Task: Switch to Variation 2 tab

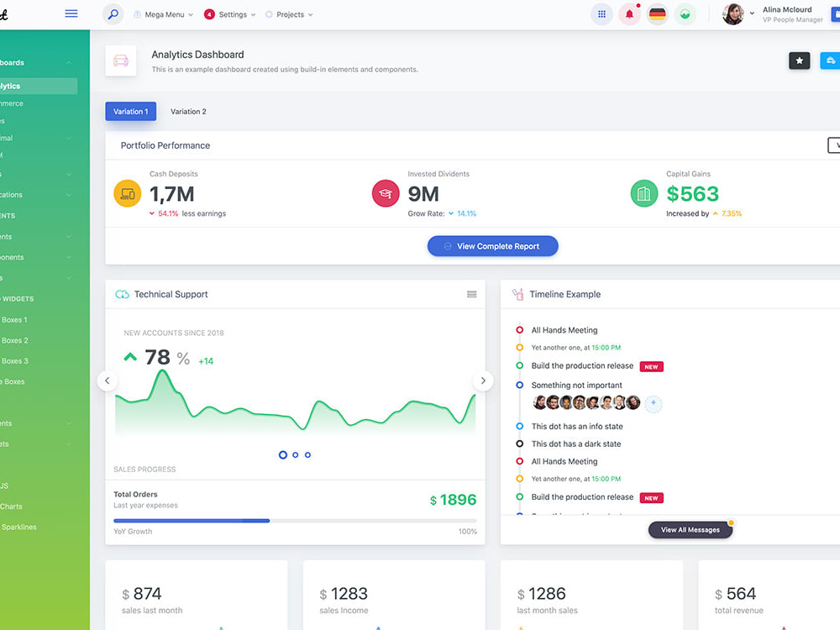Action: point(188,112)
